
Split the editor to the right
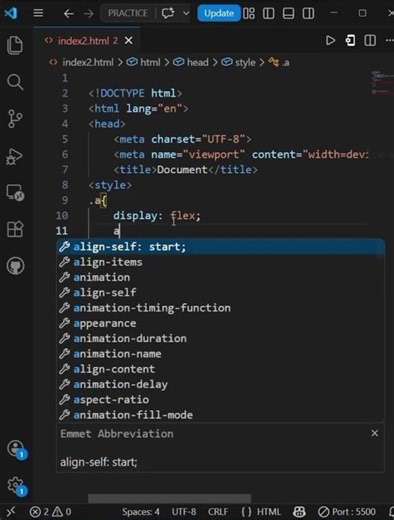pyautogui.click(x=370, y=41)
